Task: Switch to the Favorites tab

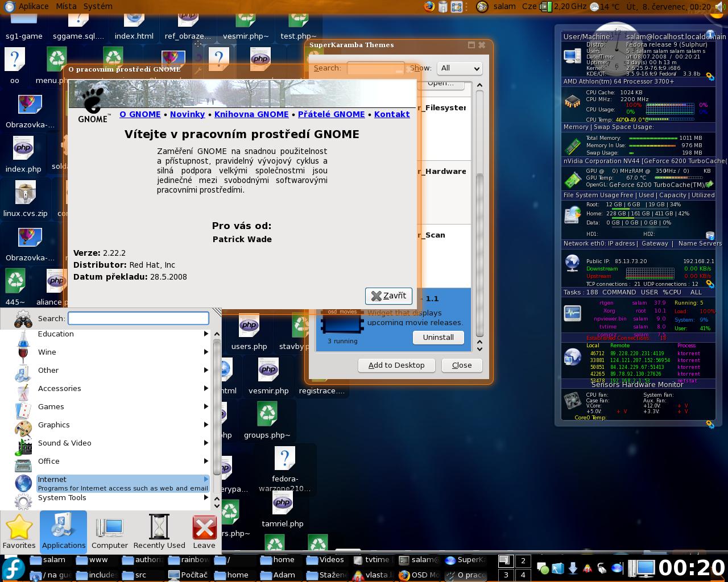Action: (19, 532)
